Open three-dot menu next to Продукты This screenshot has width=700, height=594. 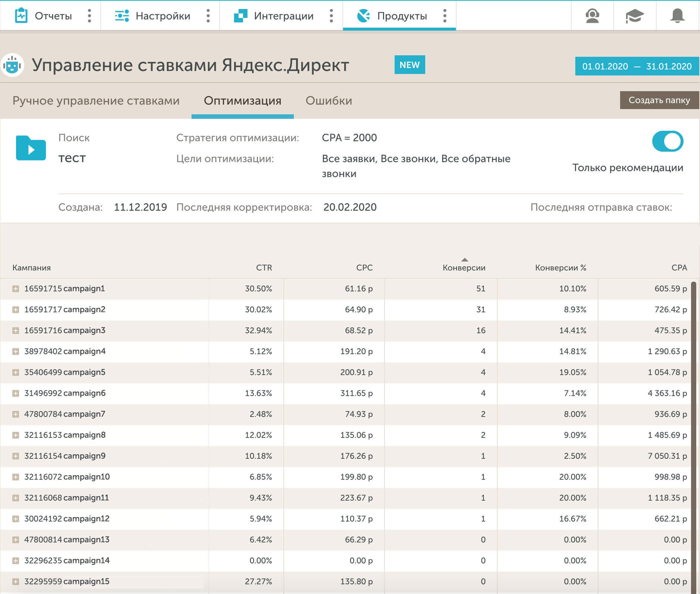445,16
